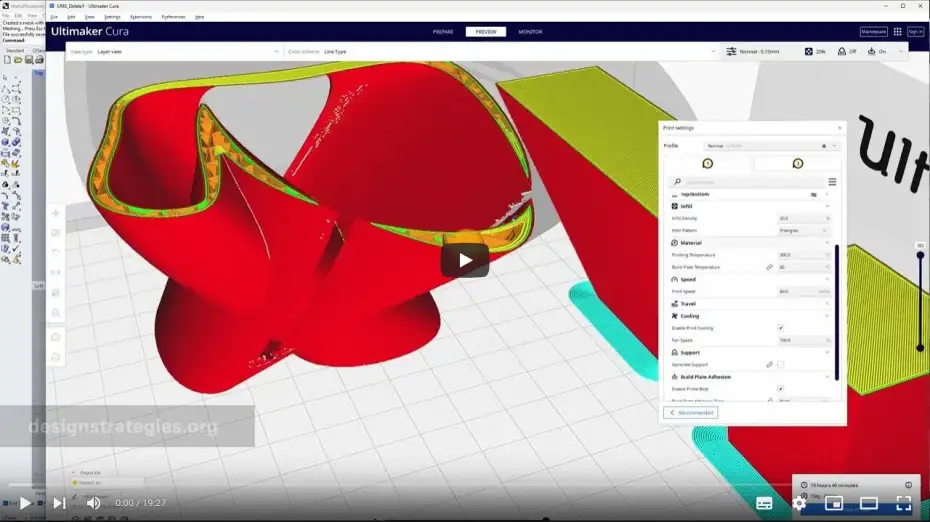Open the Marketplace
The image size is (930, 522).
873,32
